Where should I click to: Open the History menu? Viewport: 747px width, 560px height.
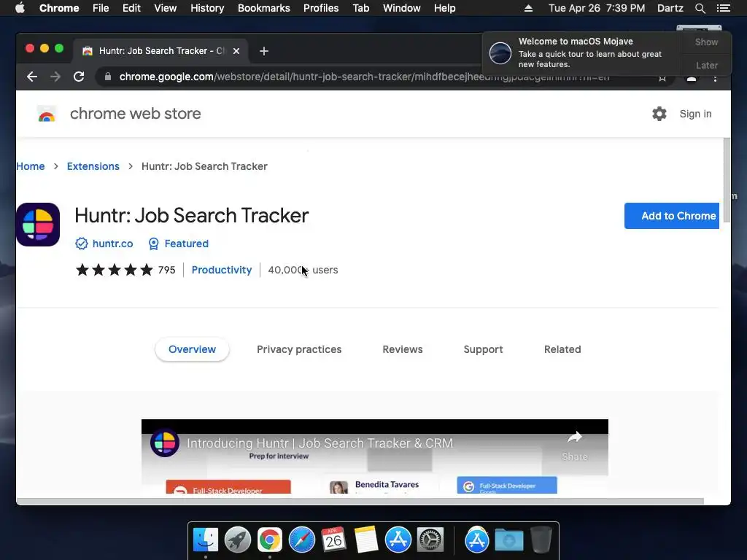[207, 8]
